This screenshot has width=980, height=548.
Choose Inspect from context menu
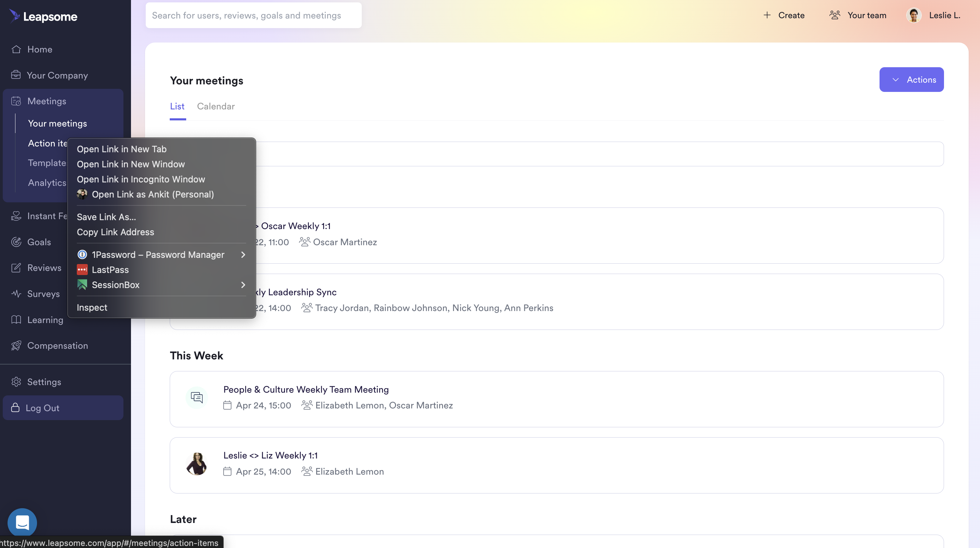pos(161,308)
